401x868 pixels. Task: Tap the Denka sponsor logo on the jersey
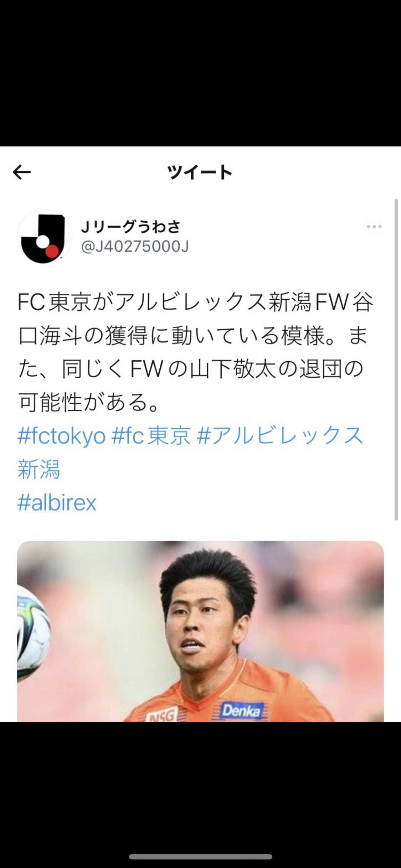(241, 711)
